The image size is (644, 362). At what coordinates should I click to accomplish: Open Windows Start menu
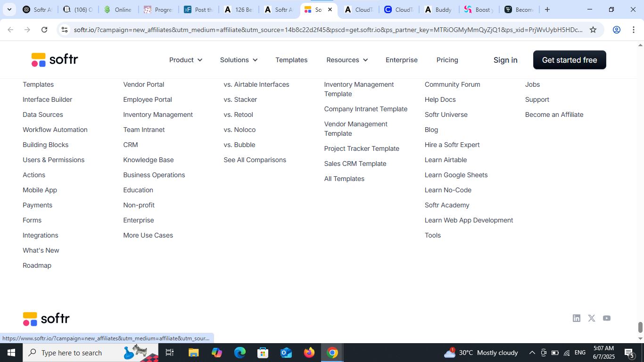[11, 353]
